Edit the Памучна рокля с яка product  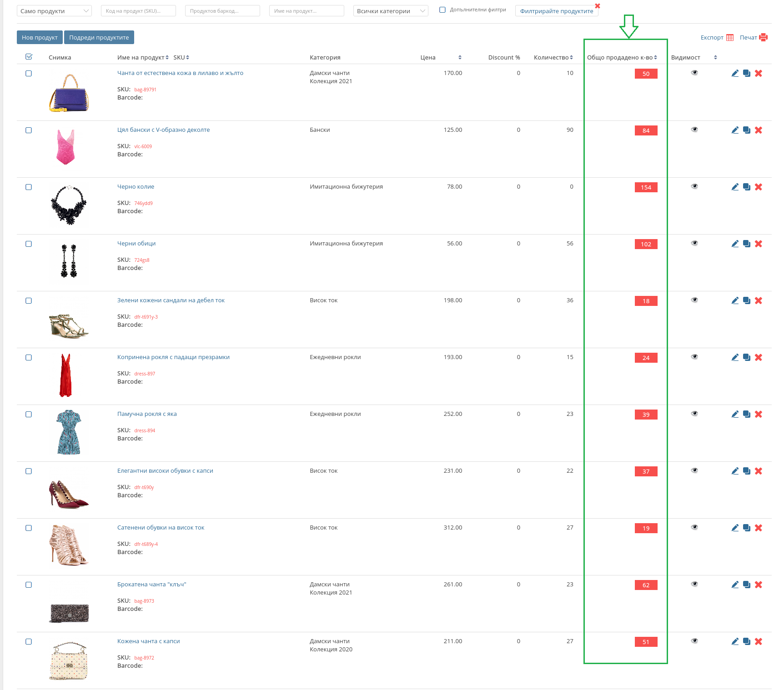tap(735, 414)
